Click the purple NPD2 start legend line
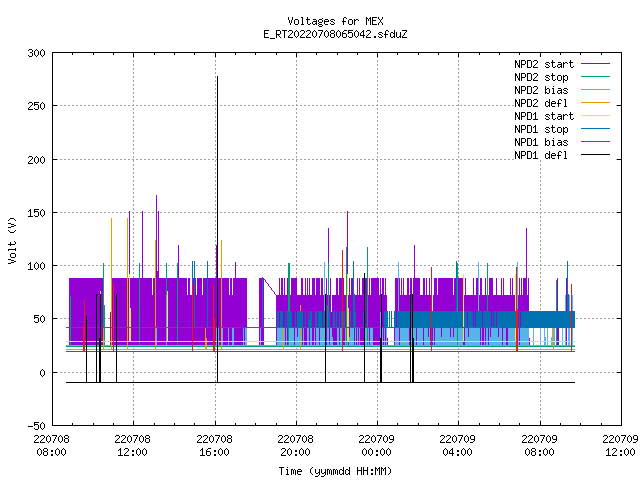The height and width of the screenshot is (480, 640). click(x=596, y=64)
